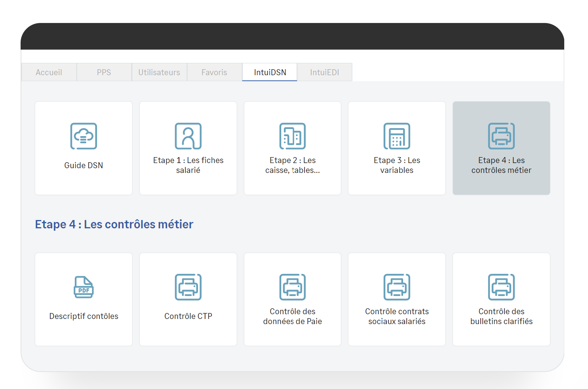Switch to the Accueil tab
The width and height of the screenshot is (588, 389).
coord(49,72)
